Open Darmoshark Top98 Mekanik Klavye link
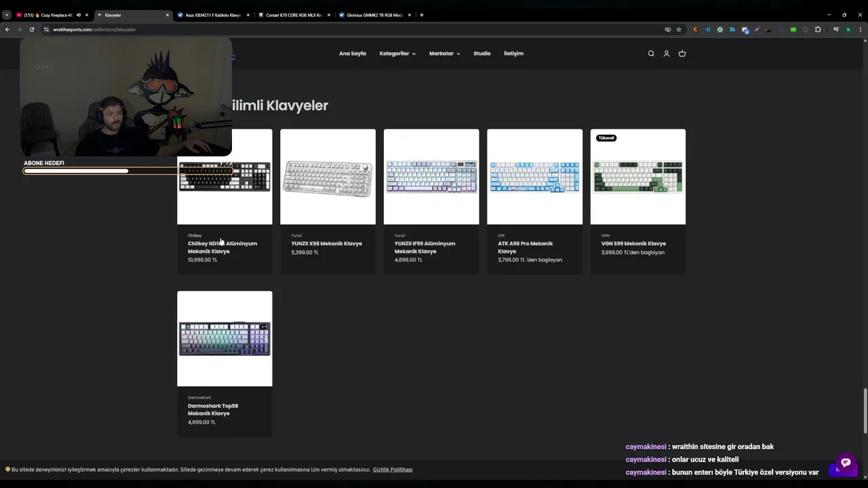 (213, 409)
